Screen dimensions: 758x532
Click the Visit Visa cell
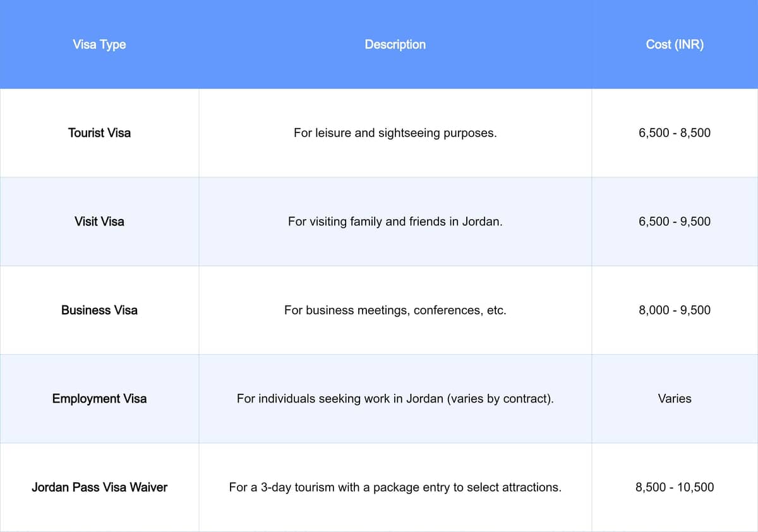(x=99, y=222)
